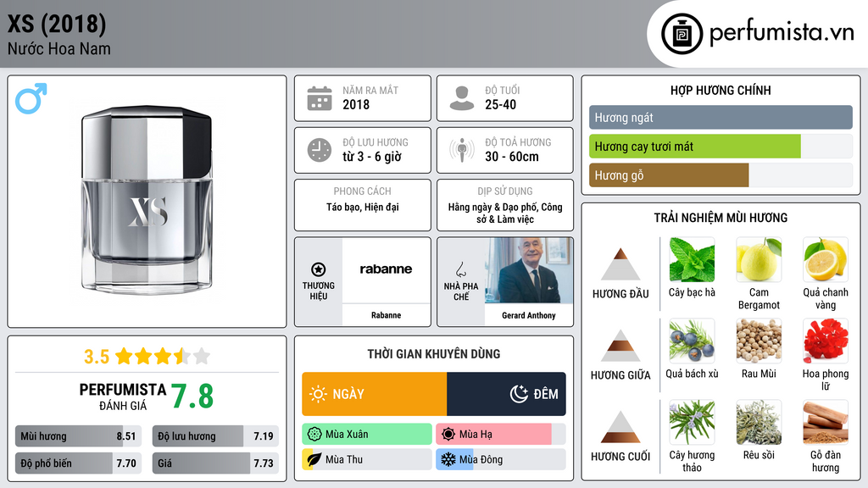
Task: Click the nose icon above Nhà pha chế
Action: pyautogui.click(x=461, y=269)
